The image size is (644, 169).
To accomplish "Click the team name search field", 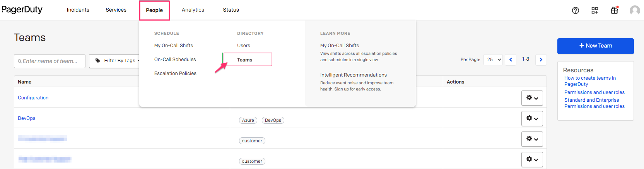I will (x=50, y=61).
